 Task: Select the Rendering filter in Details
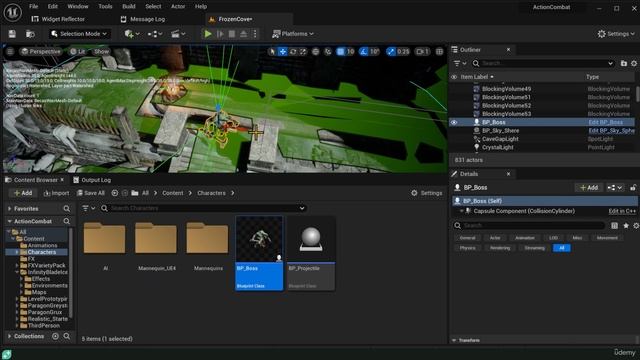click(500, 248)
